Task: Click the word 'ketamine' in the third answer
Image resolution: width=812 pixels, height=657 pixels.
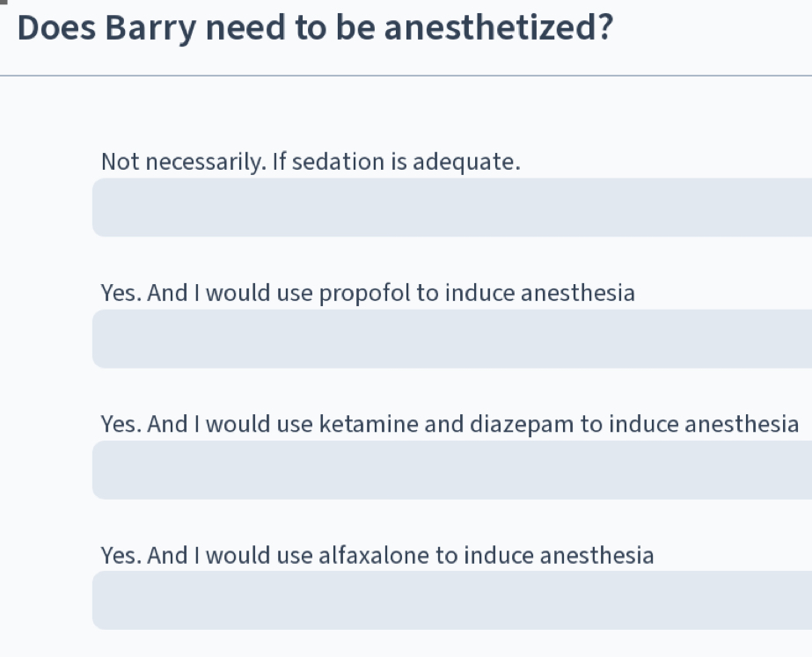Action: (x=369, y=425)
